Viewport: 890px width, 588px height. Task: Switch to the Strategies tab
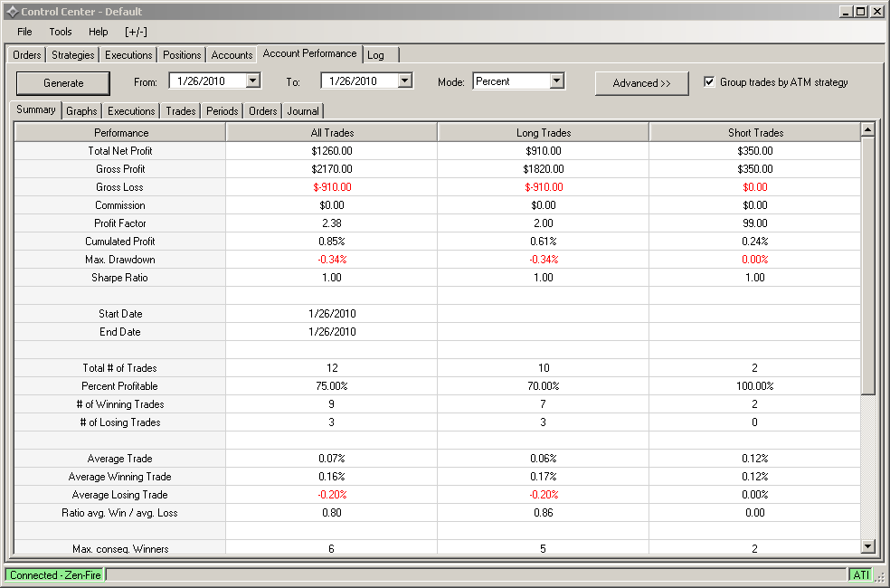coord(72,55)
